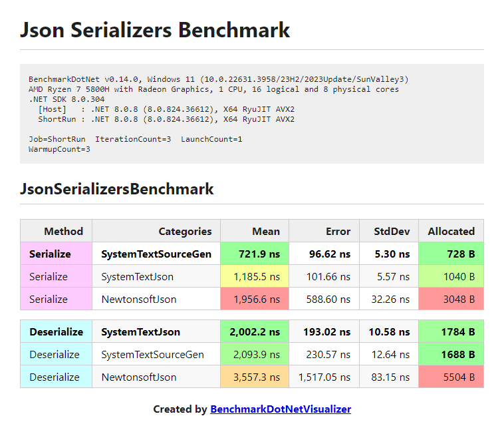Select the 193.02 ns error cell
The width and height of the screenshot is (504, 422).
coord(324,331)
